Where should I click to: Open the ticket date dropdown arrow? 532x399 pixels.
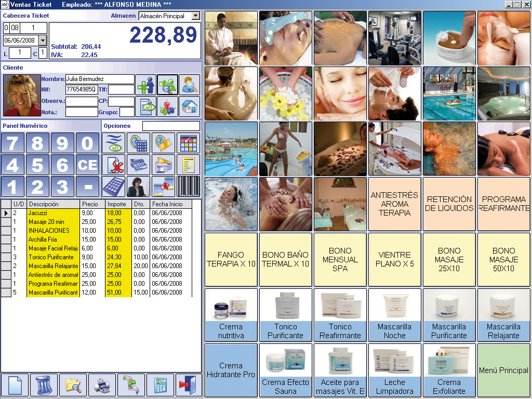click(x=43, y=41)
